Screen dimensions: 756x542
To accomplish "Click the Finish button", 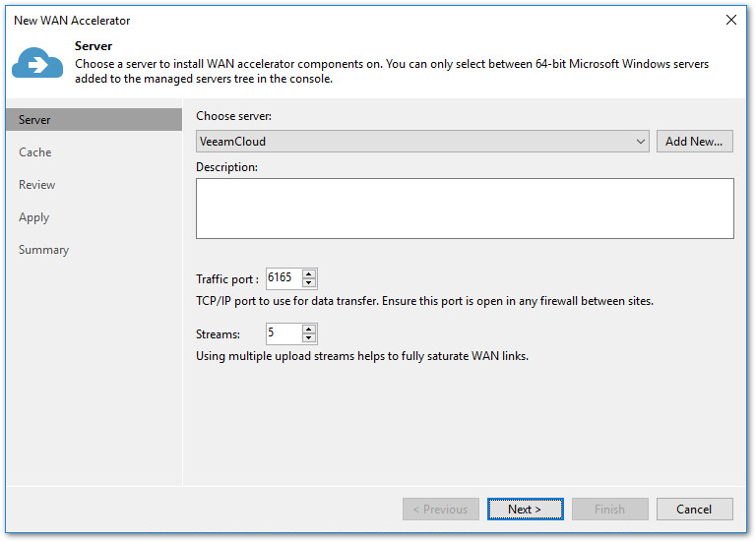I will click(x=609, y=510).
